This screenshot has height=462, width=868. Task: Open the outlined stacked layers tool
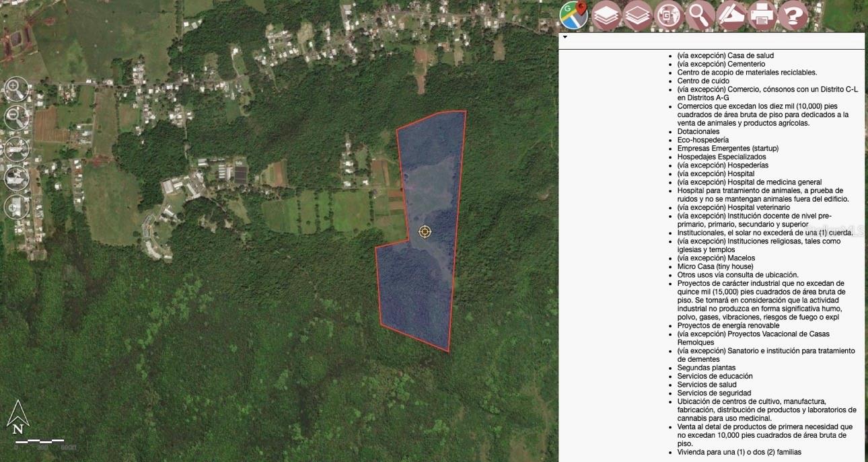638,15
